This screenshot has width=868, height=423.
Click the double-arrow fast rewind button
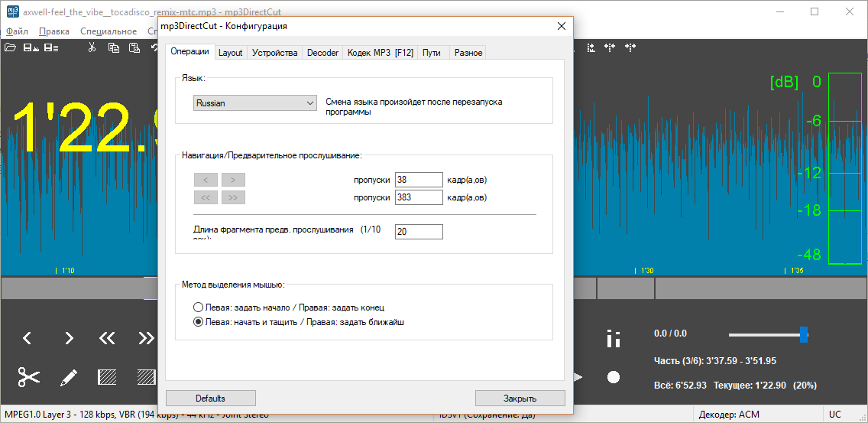(107, 337)
